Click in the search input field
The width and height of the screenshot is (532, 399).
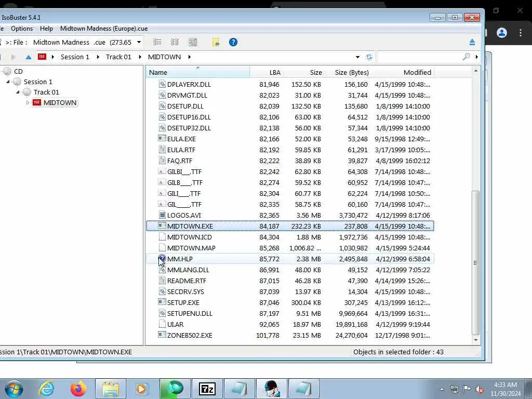[x=419, y=57]
